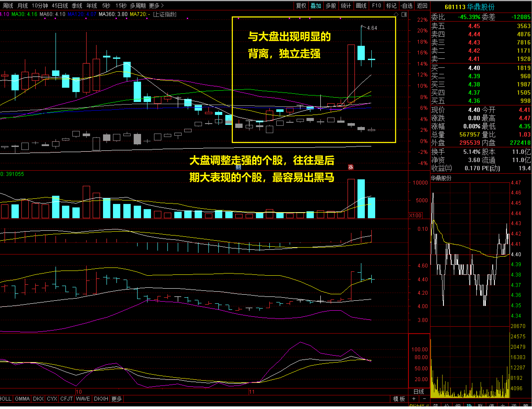
Task: Click the red 涨 marker icon
Action: (x=351, y=167)
